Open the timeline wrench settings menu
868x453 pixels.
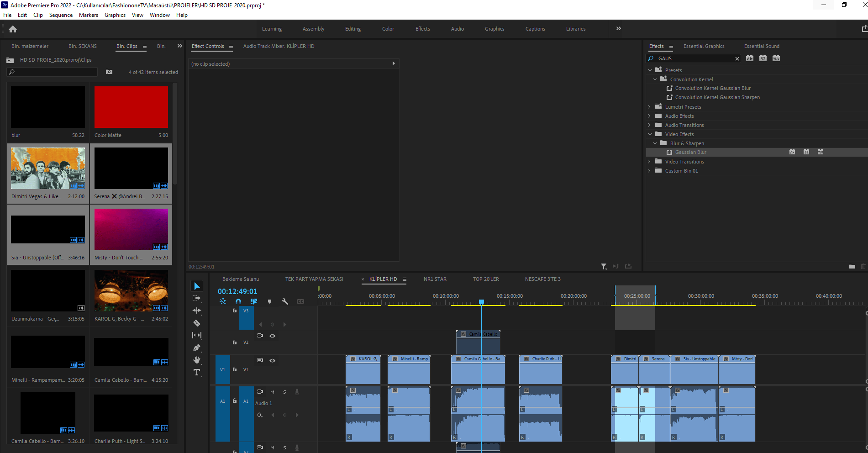285,301
